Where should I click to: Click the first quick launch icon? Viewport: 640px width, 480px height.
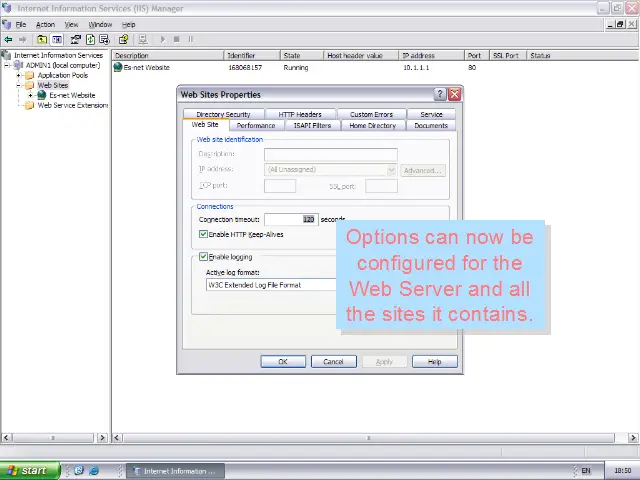coord(79,471)
